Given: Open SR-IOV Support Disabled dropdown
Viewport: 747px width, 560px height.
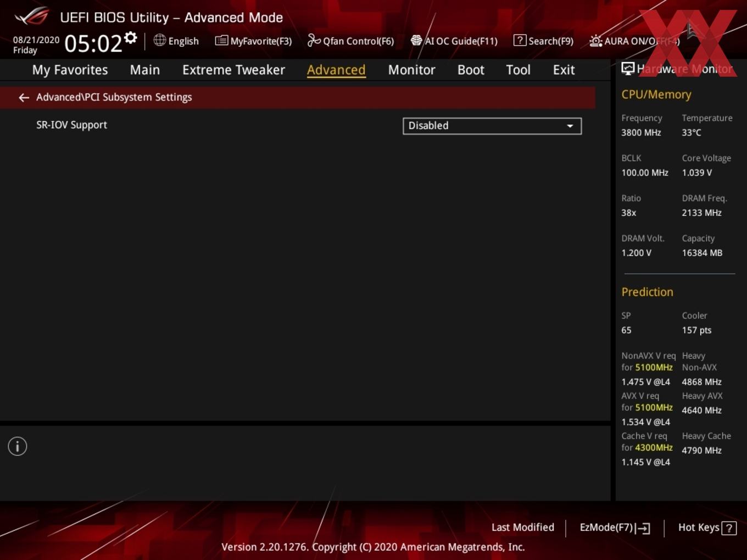Looking at the screenshot, I should [492, 126].
